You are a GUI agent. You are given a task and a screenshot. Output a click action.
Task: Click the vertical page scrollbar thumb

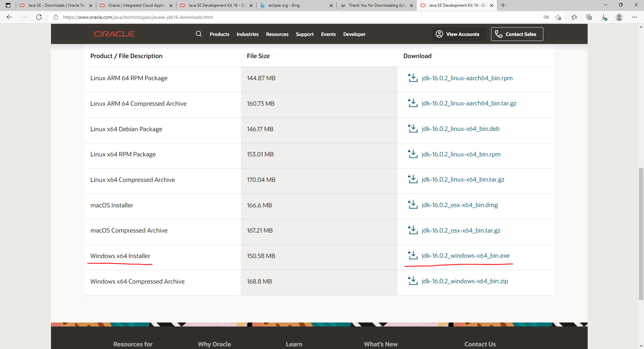(x=641, y=234)
